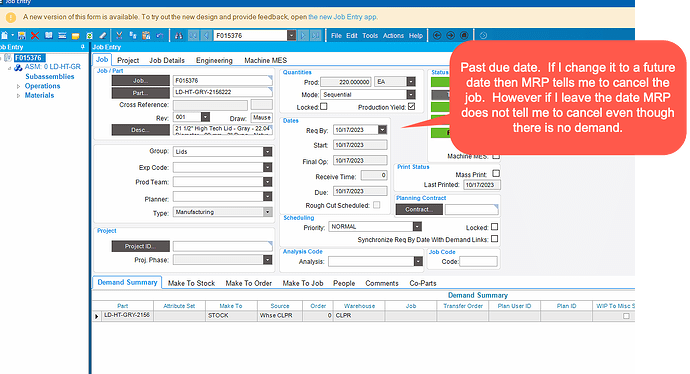Open the Co-Parts tab
Image resolution: width=690 pixels, height=374 pixels.
[x=423, y=283]
